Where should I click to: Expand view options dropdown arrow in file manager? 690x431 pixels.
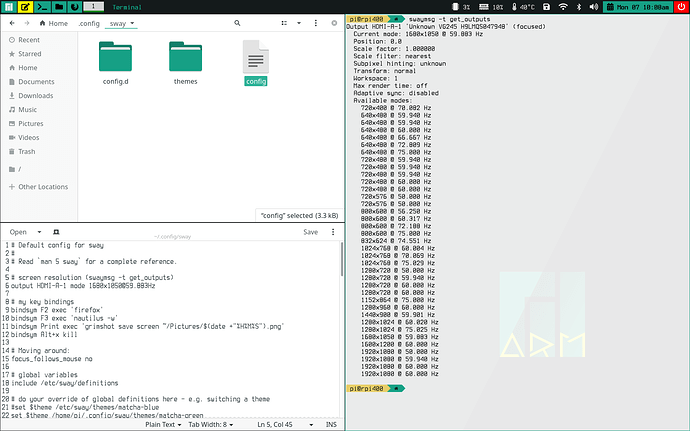coord(299,23)
